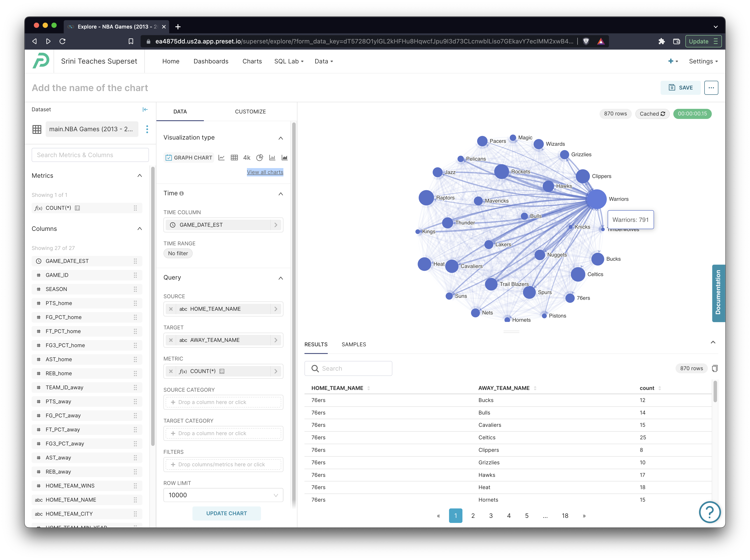Screen dimensions: 750x560
Task: Select the line chart visualization icon
Action: pyautogui.click(x=221, y=158)
